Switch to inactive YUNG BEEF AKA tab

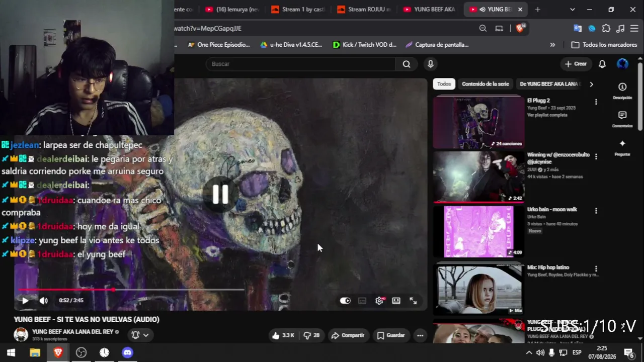click(430, 9)
